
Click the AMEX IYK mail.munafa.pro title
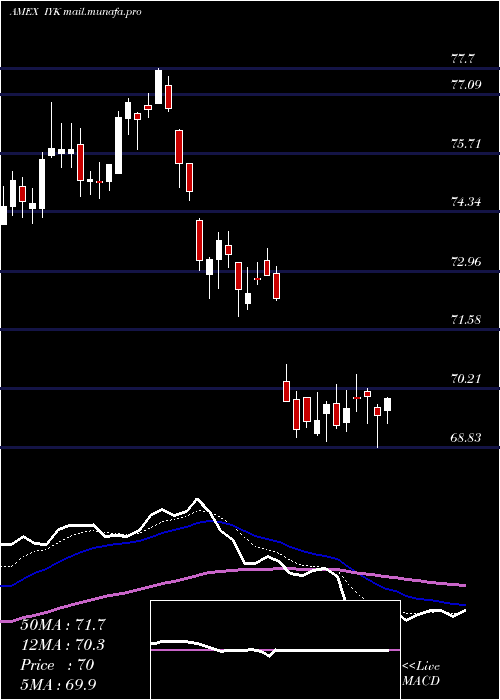point(75,12)
